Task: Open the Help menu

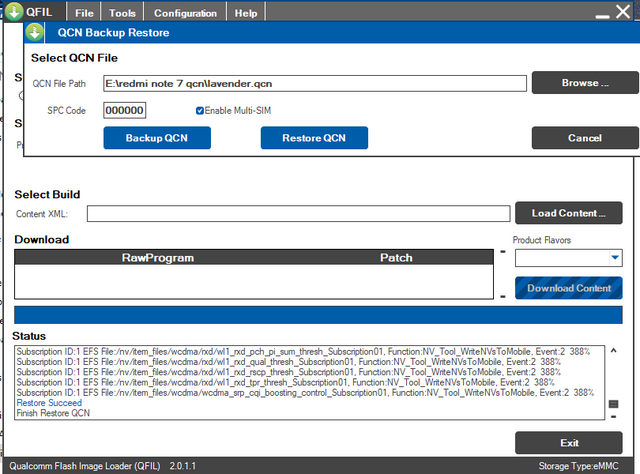Action: [246, 13]
